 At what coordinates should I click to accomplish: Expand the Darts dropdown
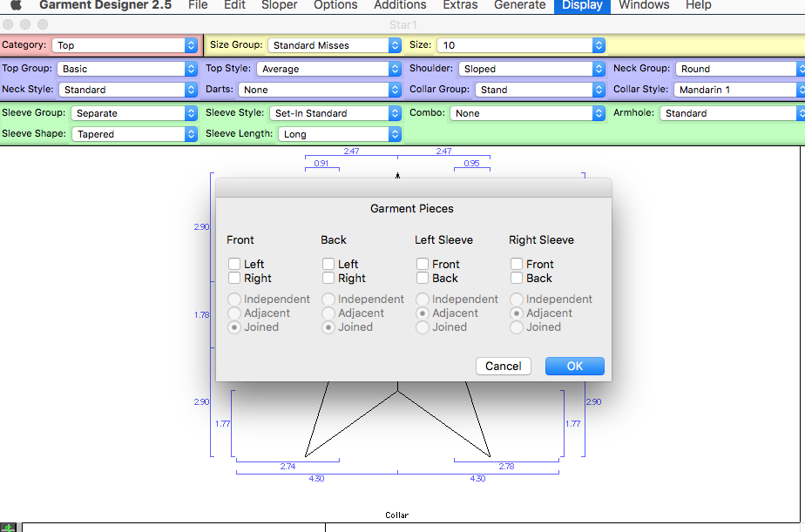320,90
